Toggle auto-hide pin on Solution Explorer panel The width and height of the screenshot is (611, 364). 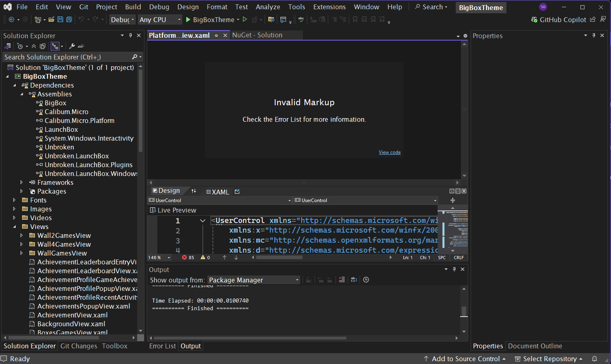(130, 35)
